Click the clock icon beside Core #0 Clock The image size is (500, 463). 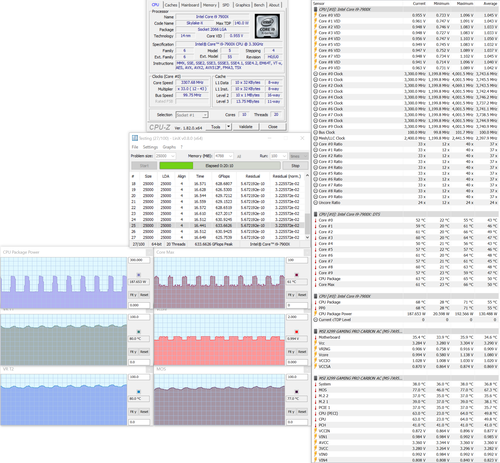point(315,74)
